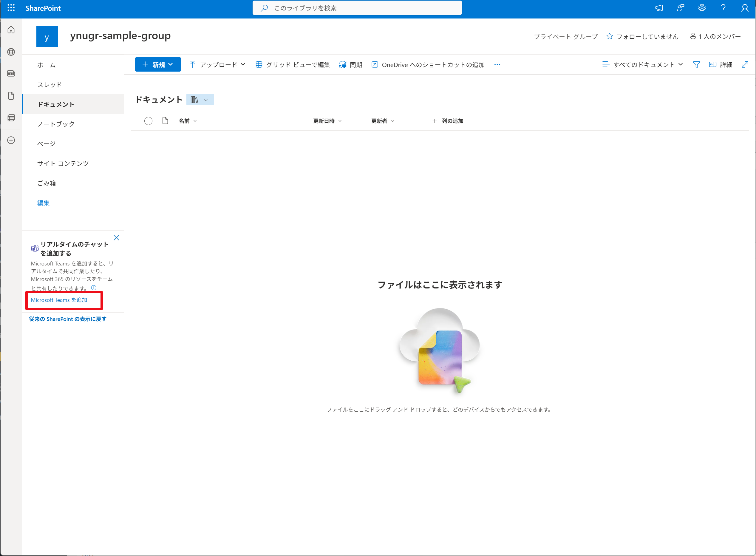Click the help question mark icon
The image size is (756, 556).
pos(723,8)
